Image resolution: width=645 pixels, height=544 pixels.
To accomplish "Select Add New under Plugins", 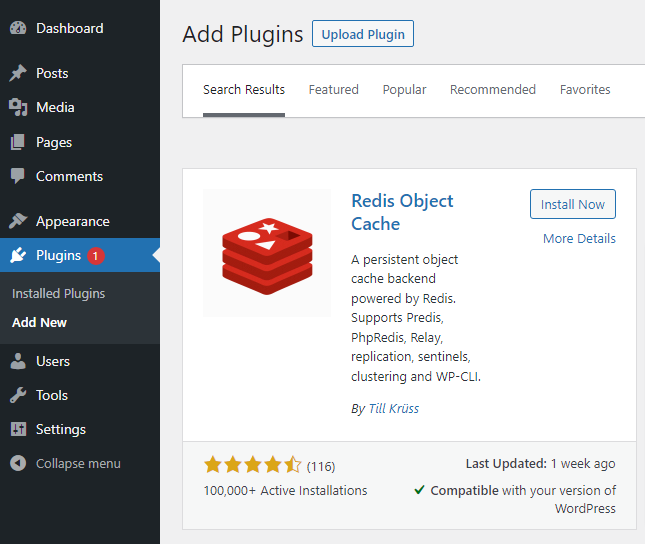I will coord(39,322).
